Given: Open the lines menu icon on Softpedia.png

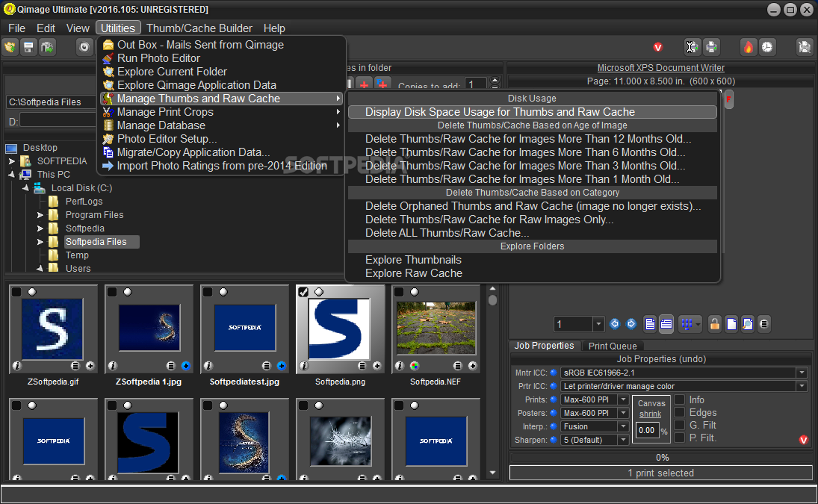Looking at the screenshot, I should (362, 366).
